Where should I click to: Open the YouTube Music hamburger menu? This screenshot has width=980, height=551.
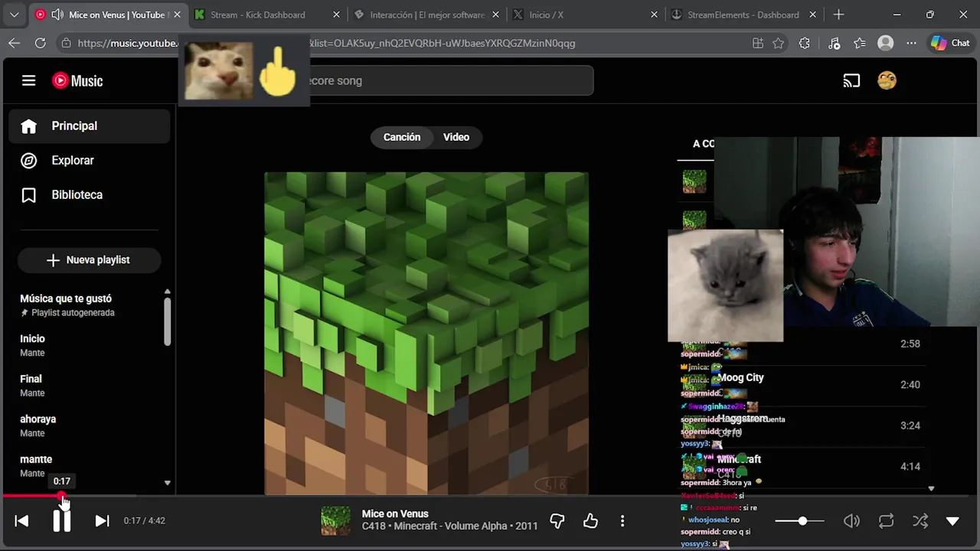(28, 80)
